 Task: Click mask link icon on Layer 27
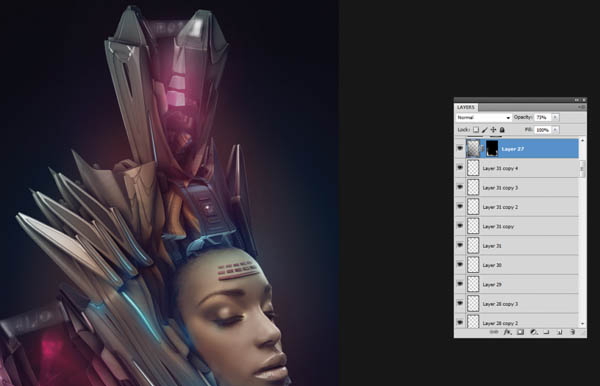click(x=483, y=149)
